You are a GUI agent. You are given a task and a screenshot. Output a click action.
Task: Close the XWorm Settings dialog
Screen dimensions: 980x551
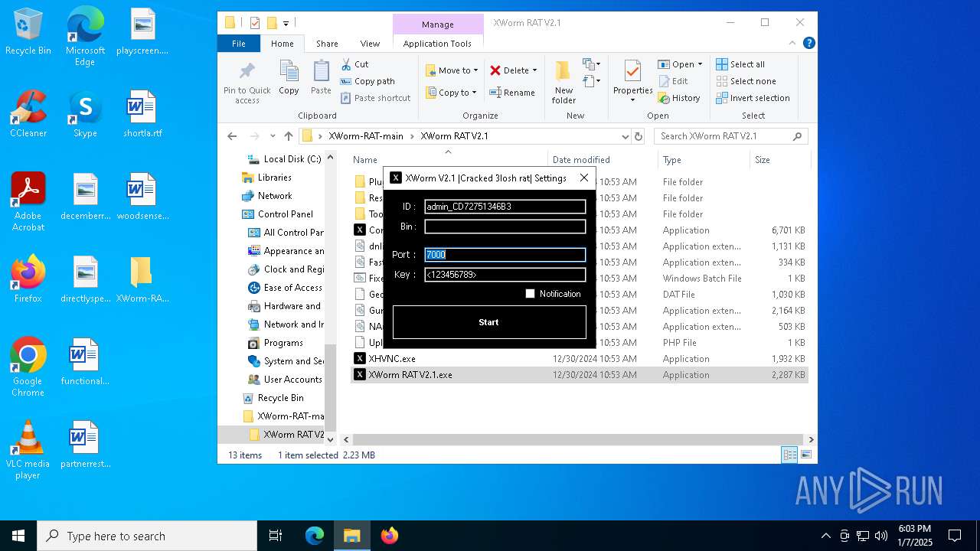tap(584, 178)
